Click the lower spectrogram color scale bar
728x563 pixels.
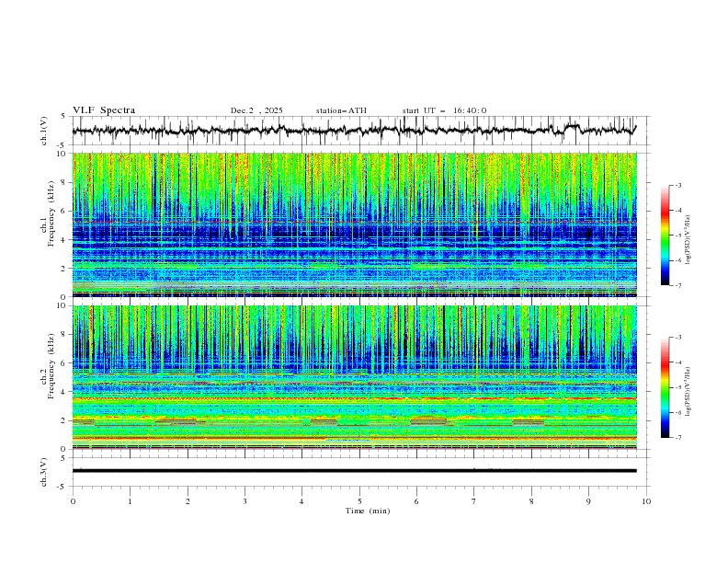pos(665,387)
